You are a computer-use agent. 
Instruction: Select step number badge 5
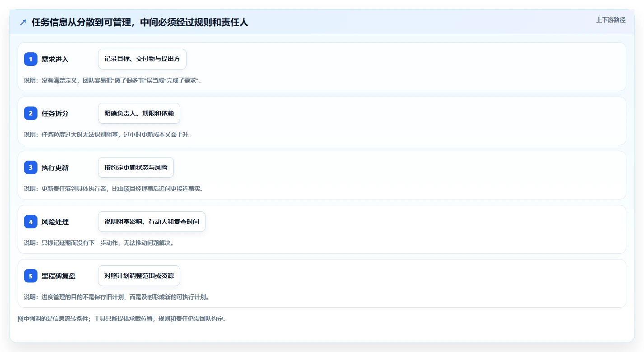(31, 276)
